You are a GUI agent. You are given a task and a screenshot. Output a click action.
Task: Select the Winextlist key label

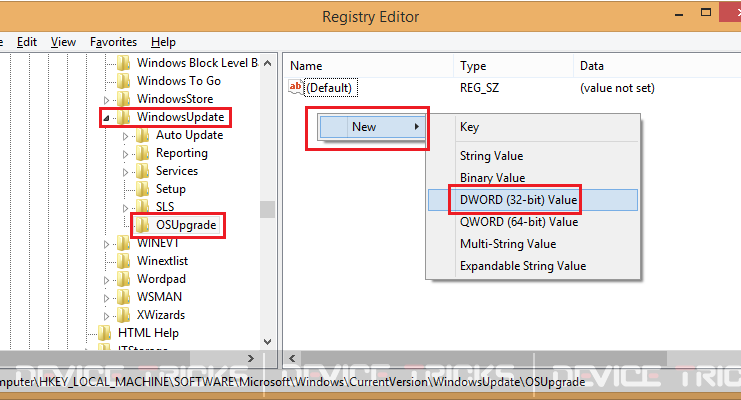[163, 261]
